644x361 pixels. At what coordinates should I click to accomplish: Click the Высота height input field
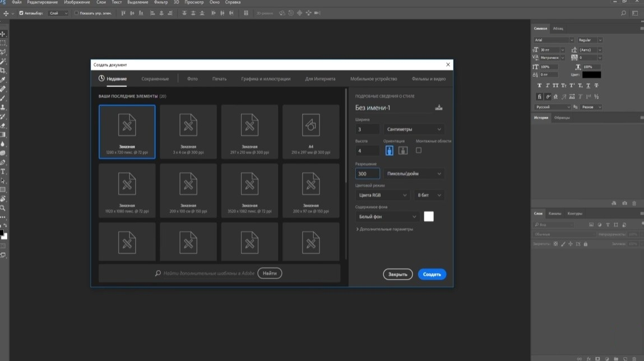(x=367, y=151)
